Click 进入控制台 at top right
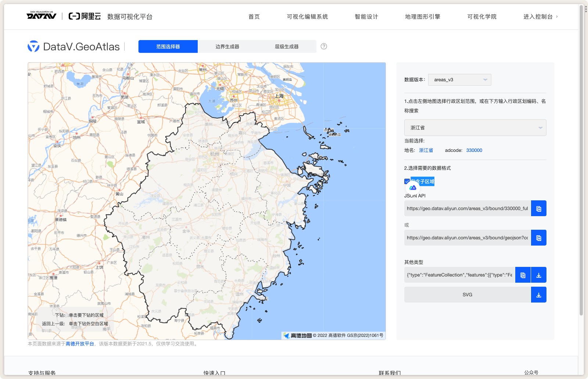588x379 pixels. pos(537,17)
